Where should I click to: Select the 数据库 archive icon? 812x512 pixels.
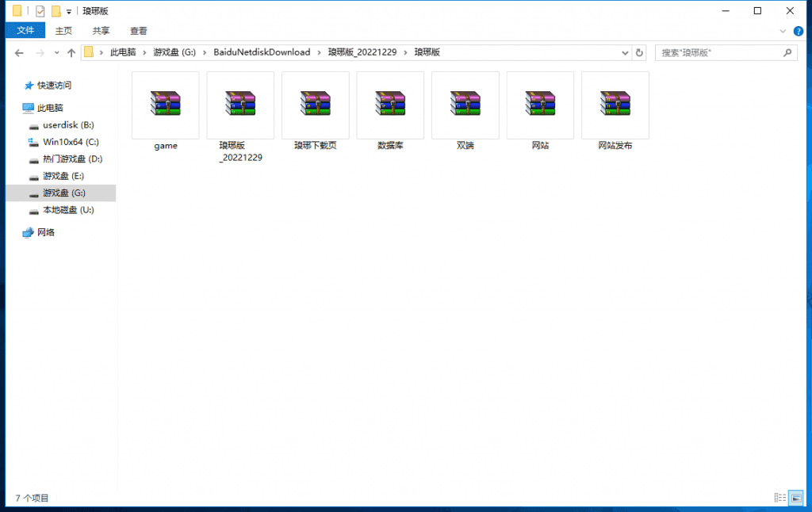click(390, 104)
